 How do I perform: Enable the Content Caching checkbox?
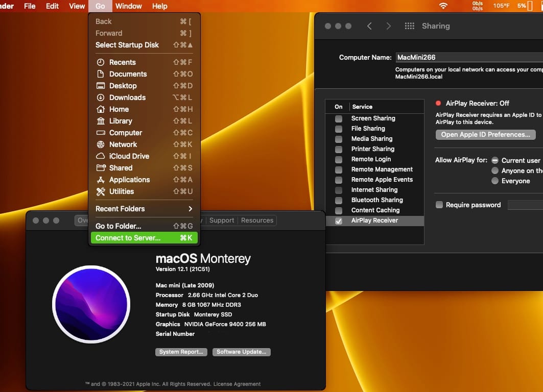point(339,210)
